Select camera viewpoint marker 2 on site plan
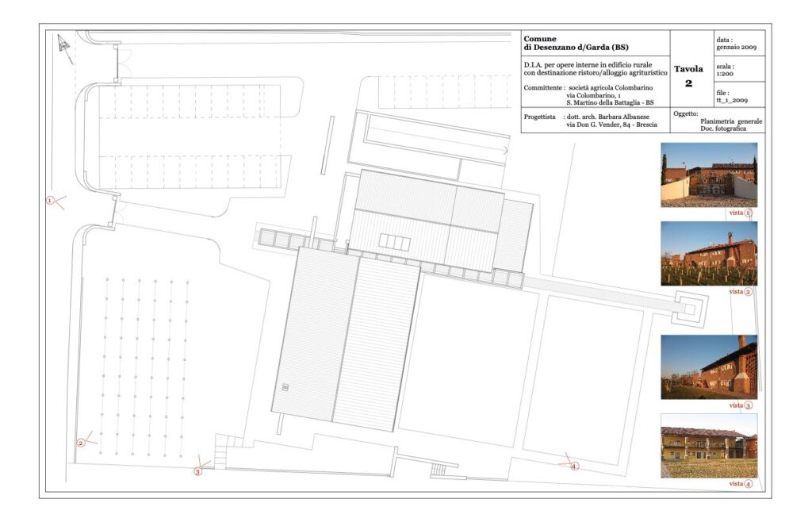 pyautogui.click(x=81, y=443)
